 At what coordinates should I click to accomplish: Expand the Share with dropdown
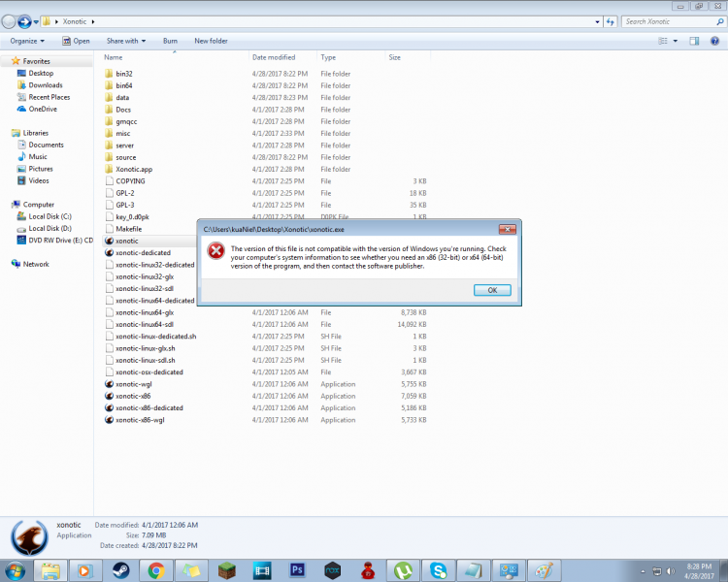pos(126,41)
